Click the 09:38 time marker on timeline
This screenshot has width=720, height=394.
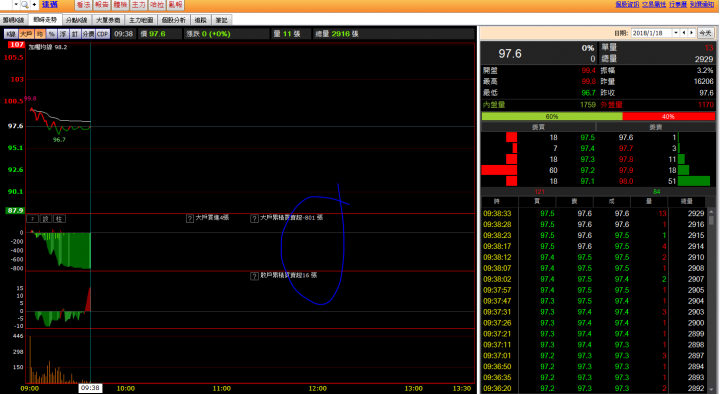(x=90, y=388)
